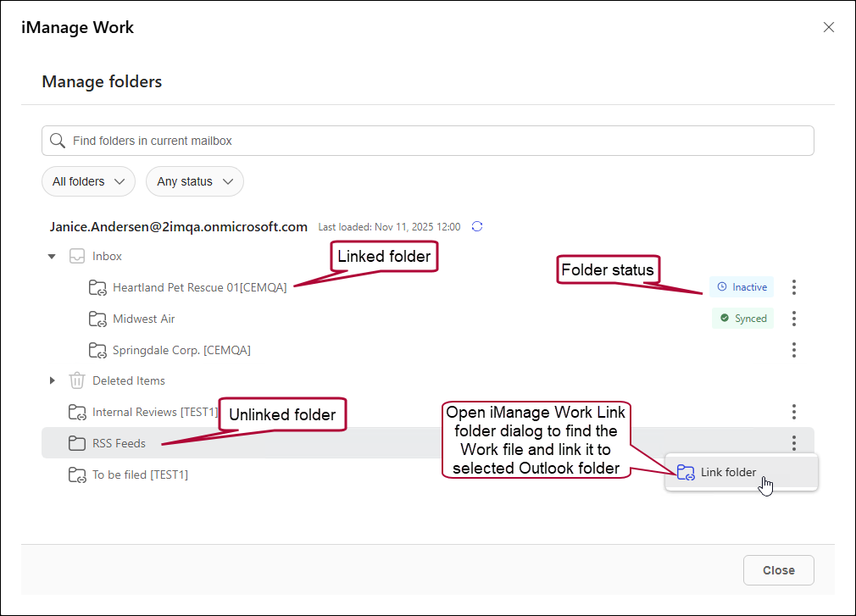
Task: Collapse the Inbox folder tree
Action: point(52,256)
